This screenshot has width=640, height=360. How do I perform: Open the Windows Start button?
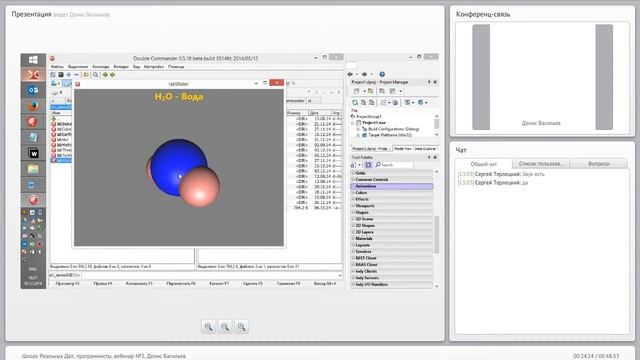pyautogui.click(x=33, y=60)
